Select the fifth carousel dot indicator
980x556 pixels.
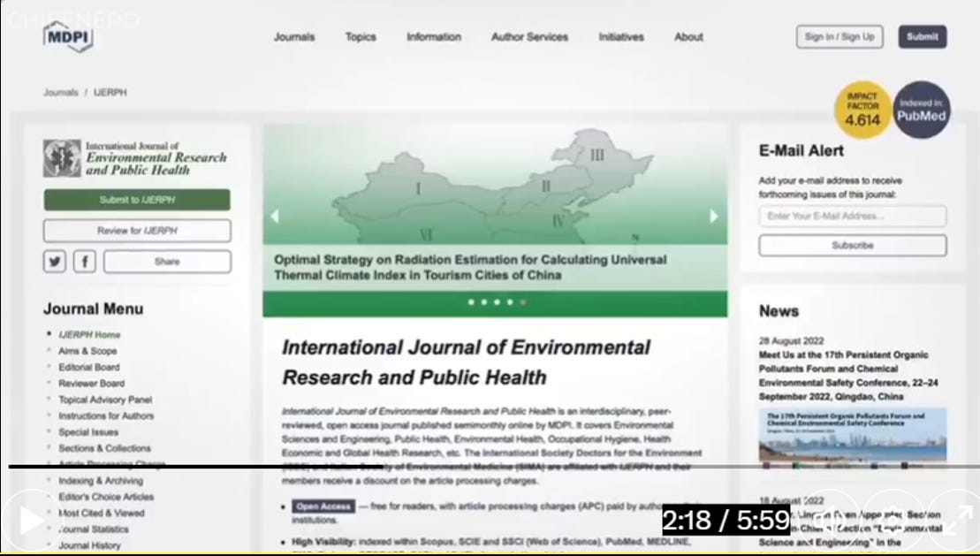(523, 302)
